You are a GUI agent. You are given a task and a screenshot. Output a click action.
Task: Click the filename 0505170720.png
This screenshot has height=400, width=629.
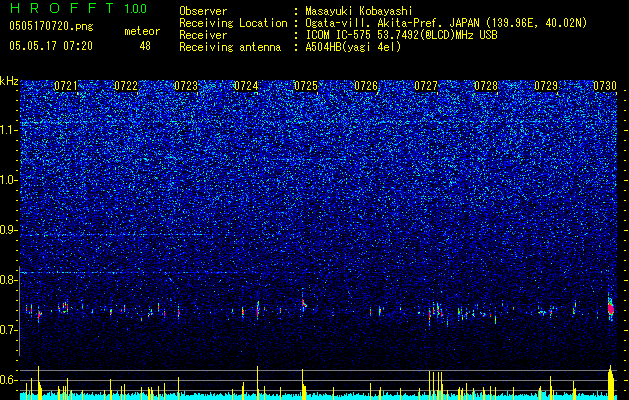[51, 27]
